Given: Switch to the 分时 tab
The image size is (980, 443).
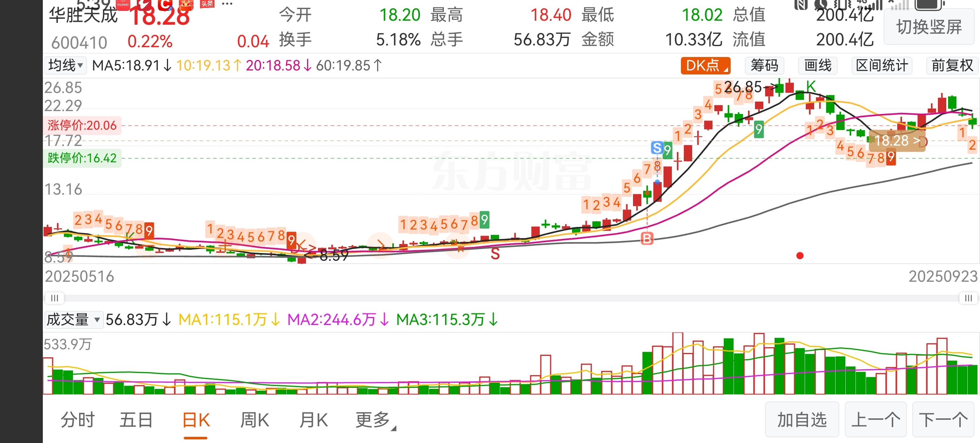Looking at the screenshot, I should click(x=78, y=420).
